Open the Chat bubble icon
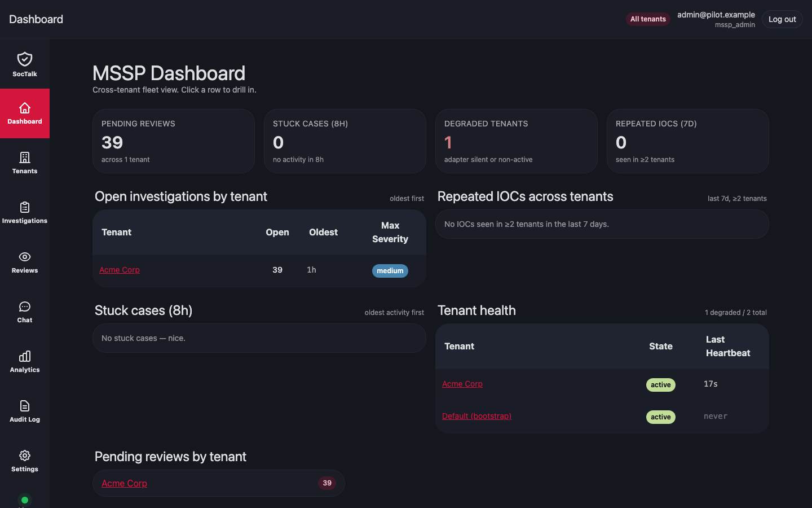 (x=25, y=306)
